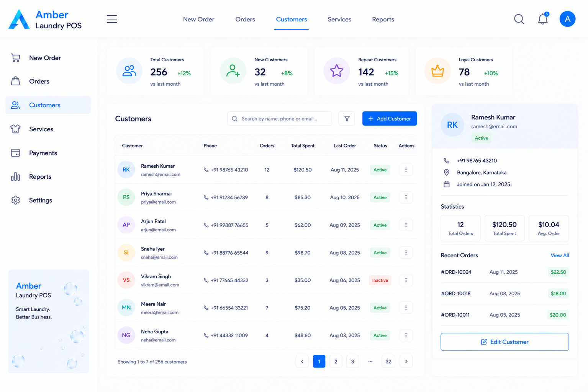Open actions menu for Arjun Patel row
Viewport: 588px width, 392px height.
tap(406, 225)
